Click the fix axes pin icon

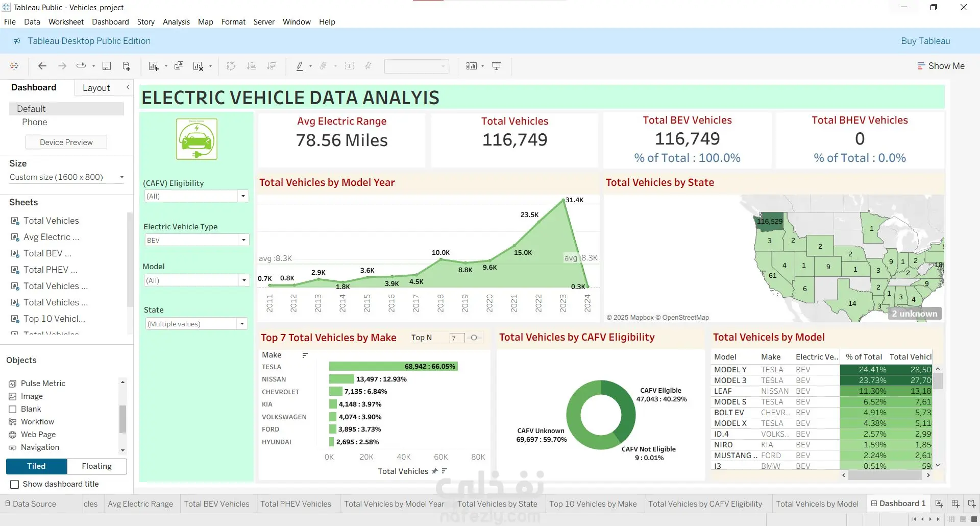pyautogui.click(x=368, y=66)
